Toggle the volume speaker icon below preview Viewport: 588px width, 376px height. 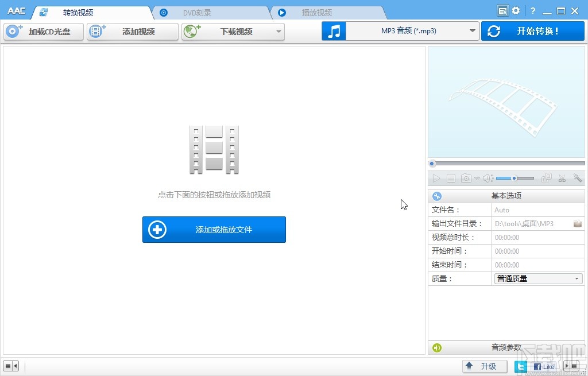(x=486, y=178)
